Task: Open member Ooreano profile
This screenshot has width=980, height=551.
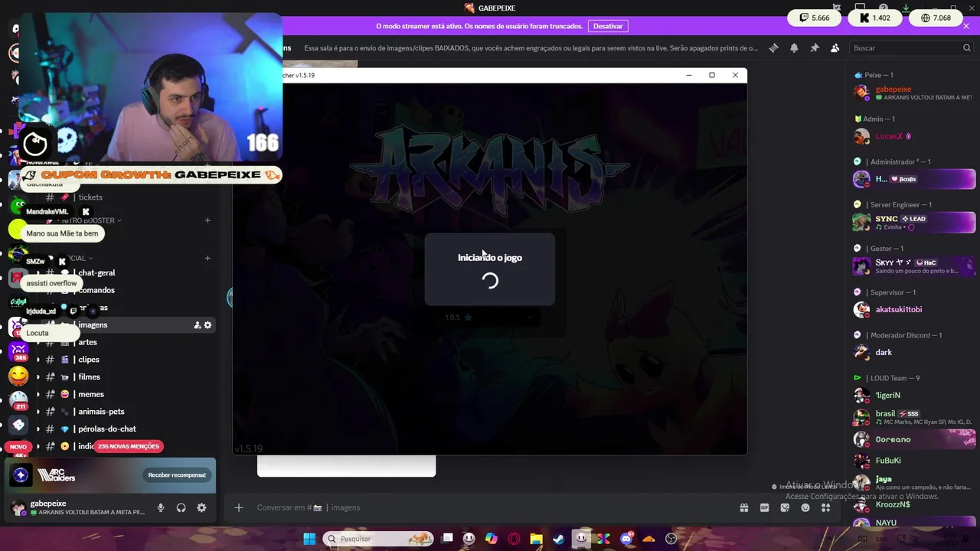Action: (x=914, y=439)
